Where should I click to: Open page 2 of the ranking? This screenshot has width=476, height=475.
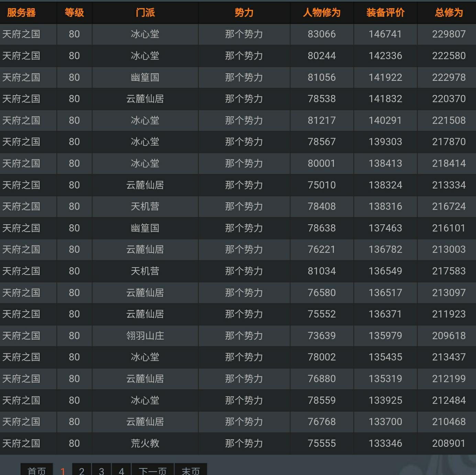81,470
